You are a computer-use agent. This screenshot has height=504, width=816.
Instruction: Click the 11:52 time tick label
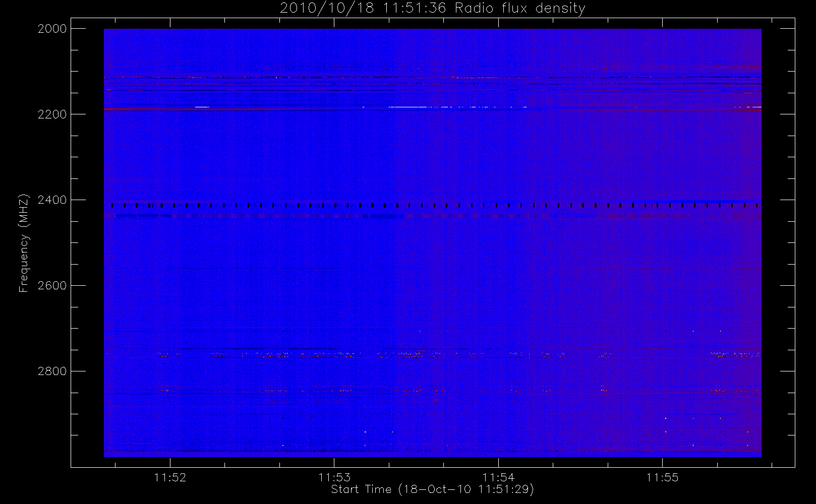(x=170, y=477)
